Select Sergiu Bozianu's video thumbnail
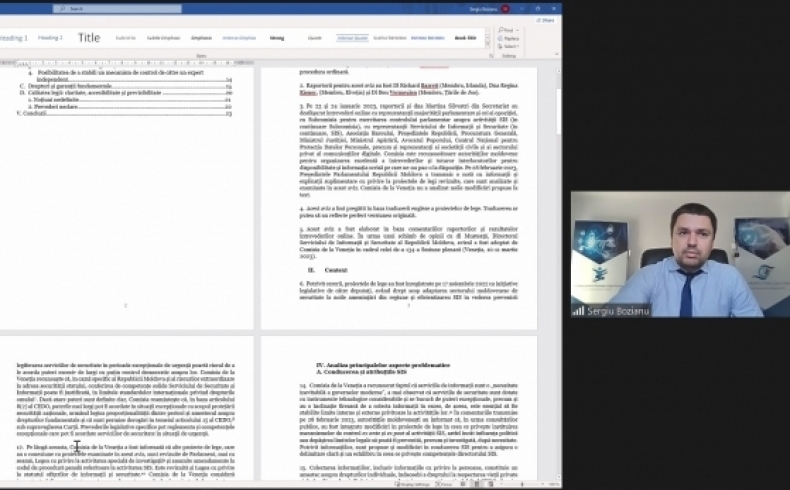The height and width of the screenshot is (490, 790). point(680,254)
